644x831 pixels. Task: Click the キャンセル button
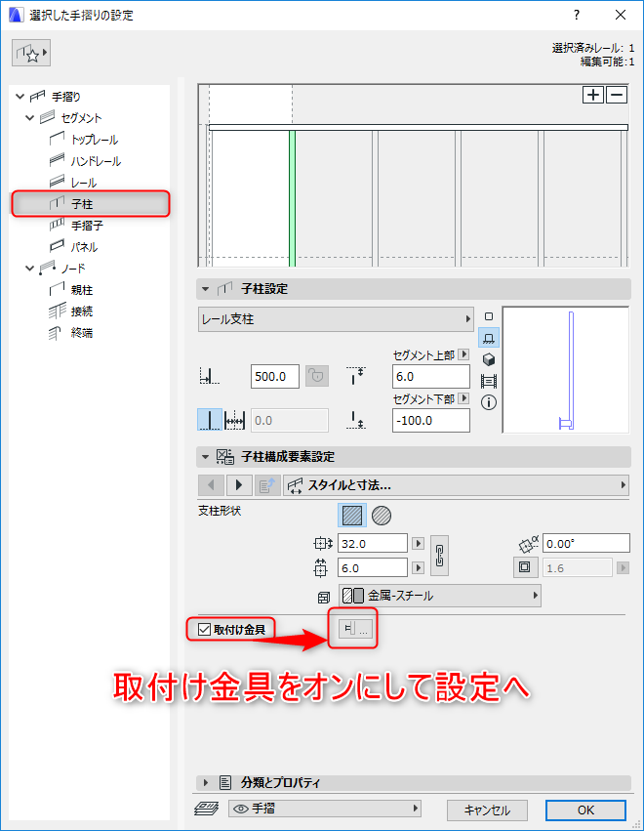(487, 810)
